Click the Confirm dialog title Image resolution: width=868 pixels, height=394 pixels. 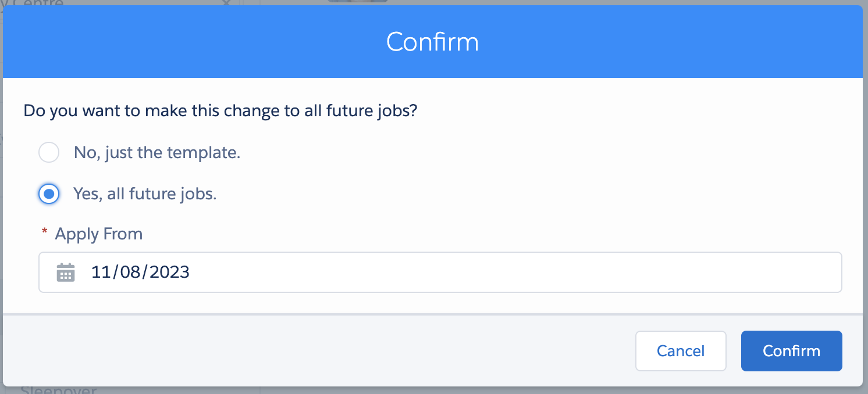(x=432, y=42)
